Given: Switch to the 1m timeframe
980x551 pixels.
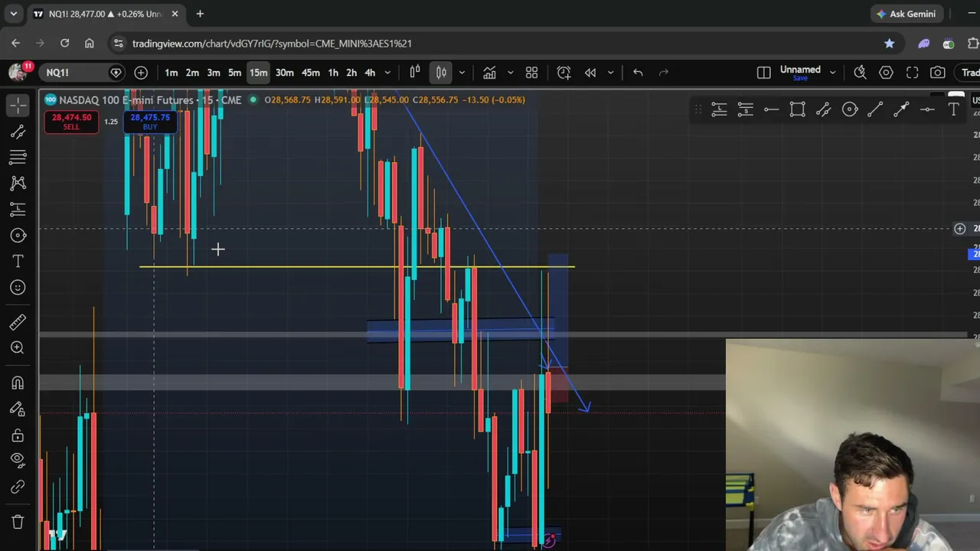Looking at the screenshot, I should 171,73.
